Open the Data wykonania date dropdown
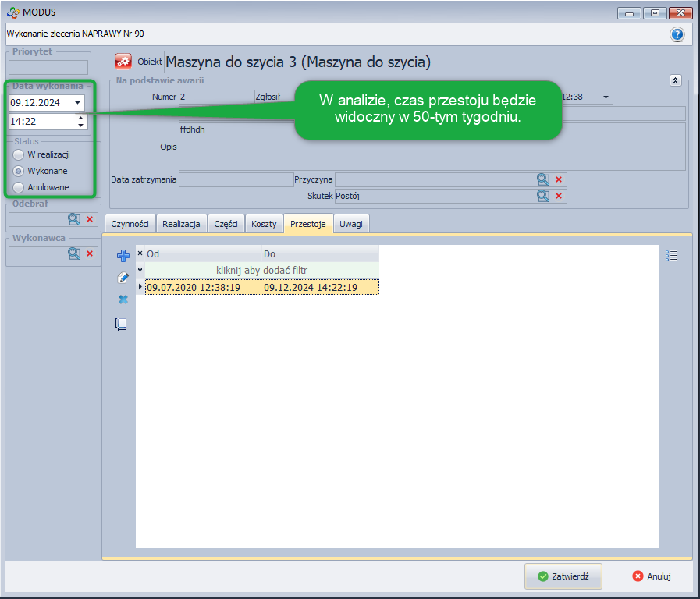The width and height of the screenshot is (700, 599). (77, 103)
